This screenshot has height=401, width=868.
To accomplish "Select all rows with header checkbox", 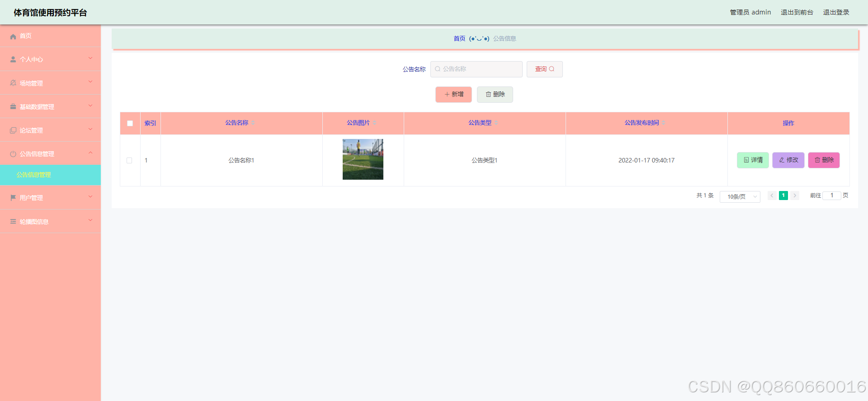I will coord(130,124).
